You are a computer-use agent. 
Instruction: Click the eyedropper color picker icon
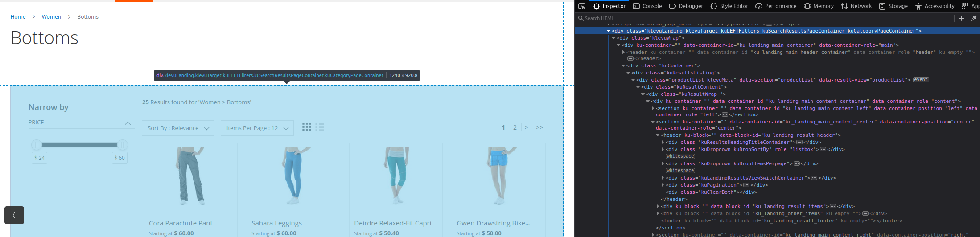point(973,18)
